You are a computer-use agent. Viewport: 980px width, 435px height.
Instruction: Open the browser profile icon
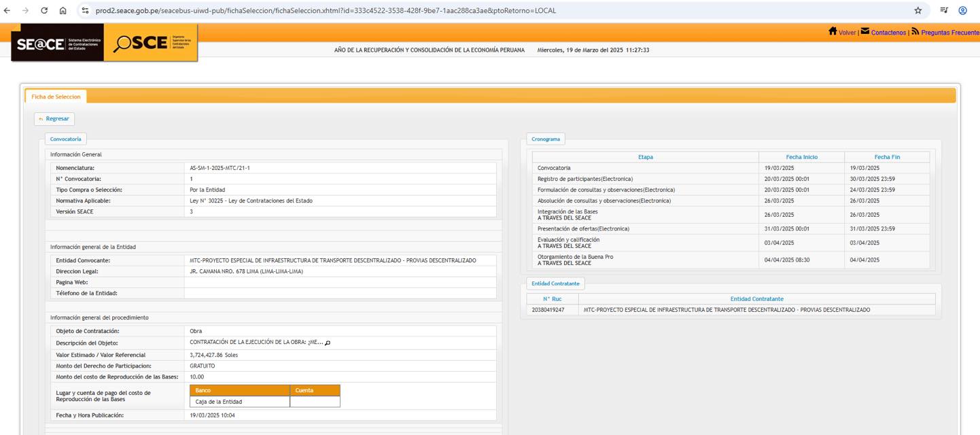[x=962, y=10]
